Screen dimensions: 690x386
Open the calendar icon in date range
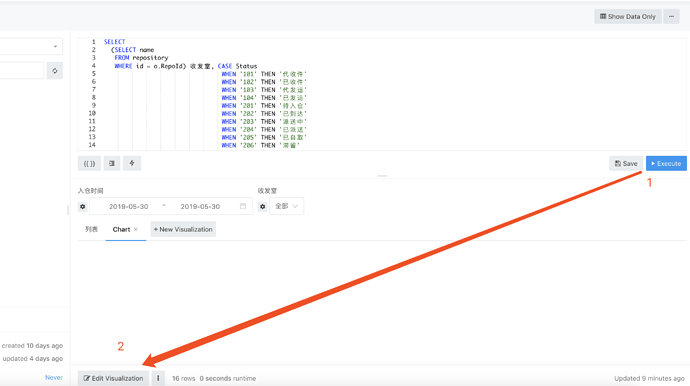coord(243,206)
